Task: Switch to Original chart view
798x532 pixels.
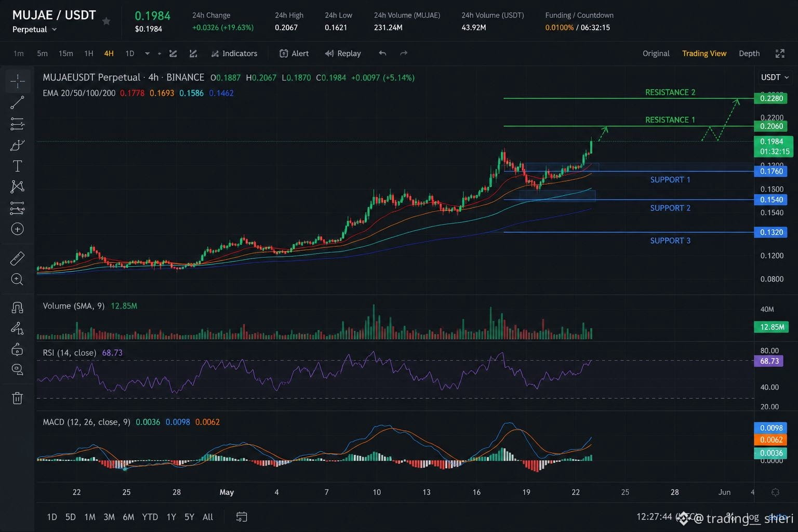Action: (x=656, y=54)
